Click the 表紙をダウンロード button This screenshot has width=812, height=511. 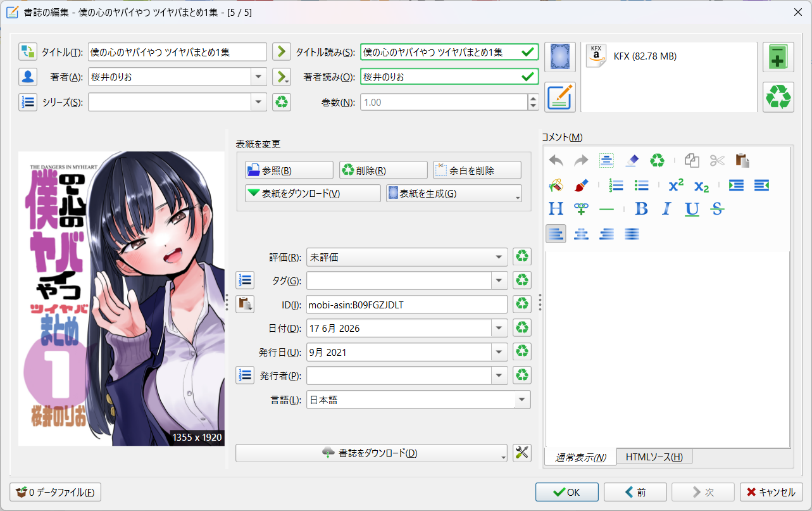(x=313, y=193)
